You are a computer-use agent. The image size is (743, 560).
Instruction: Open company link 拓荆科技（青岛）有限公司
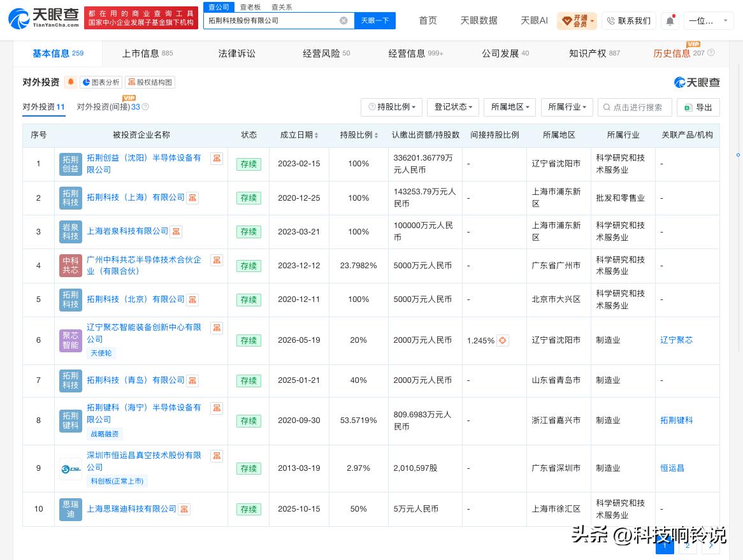pos(136,380)
